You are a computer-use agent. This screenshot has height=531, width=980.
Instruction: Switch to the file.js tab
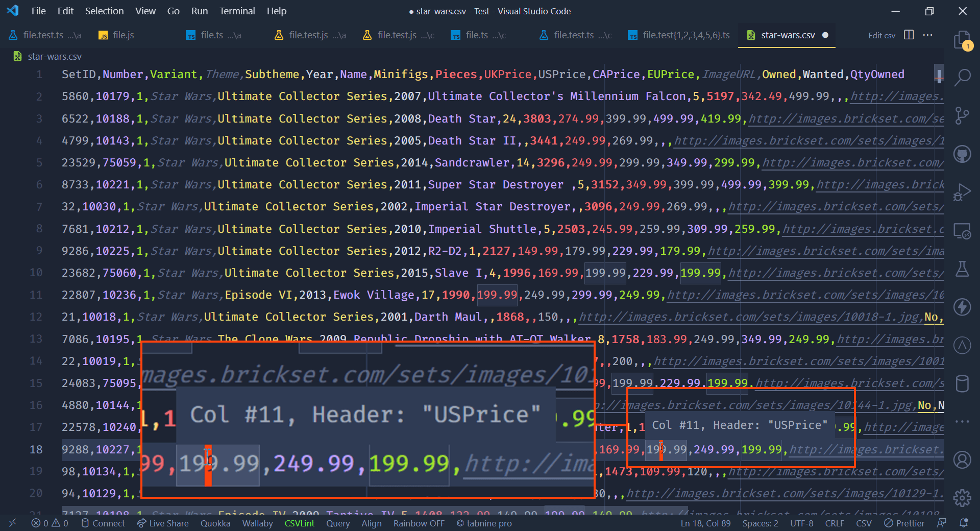123,35
